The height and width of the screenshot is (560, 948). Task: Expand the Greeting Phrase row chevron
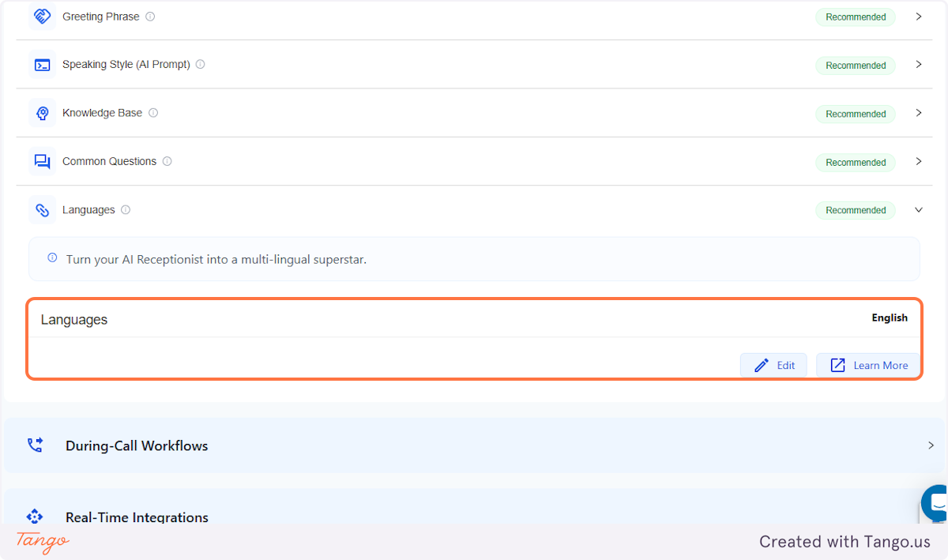point(919,17)
